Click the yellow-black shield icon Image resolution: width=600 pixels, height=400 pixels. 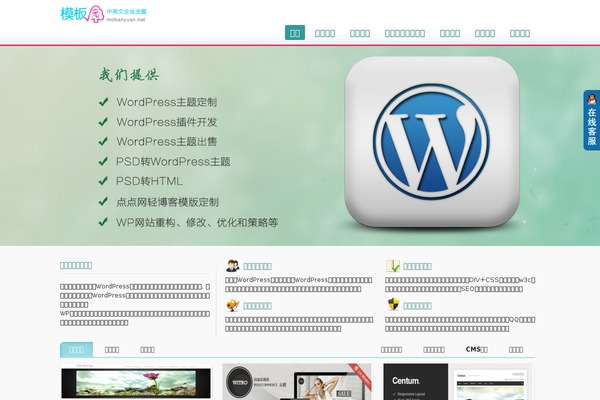[393, 305]
